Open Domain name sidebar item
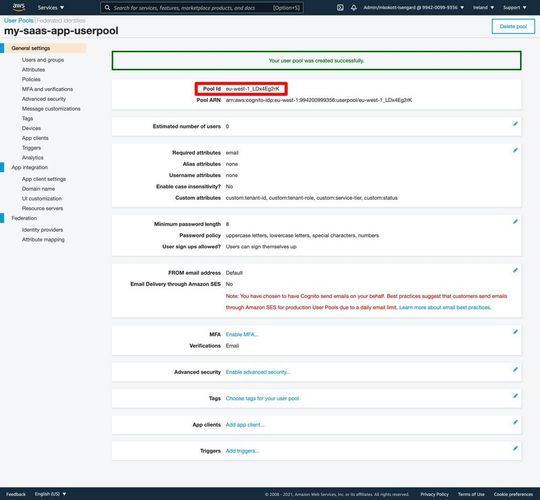 (x=38, y=189)
